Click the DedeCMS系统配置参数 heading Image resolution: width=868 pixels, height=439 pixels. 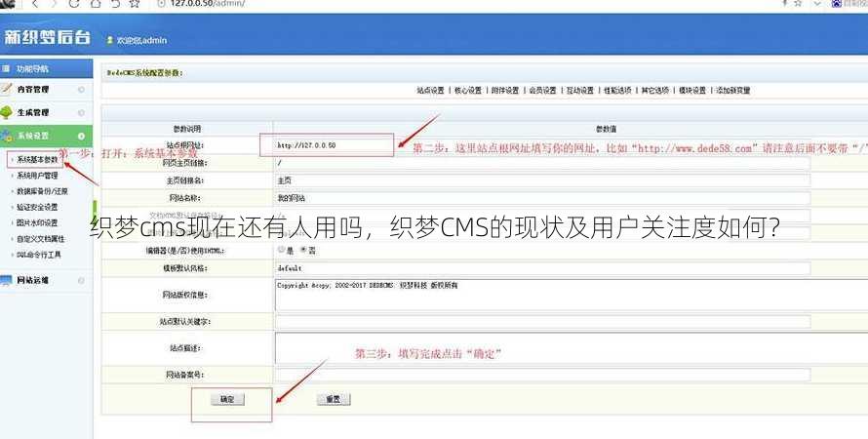click(x=144, y=72)
